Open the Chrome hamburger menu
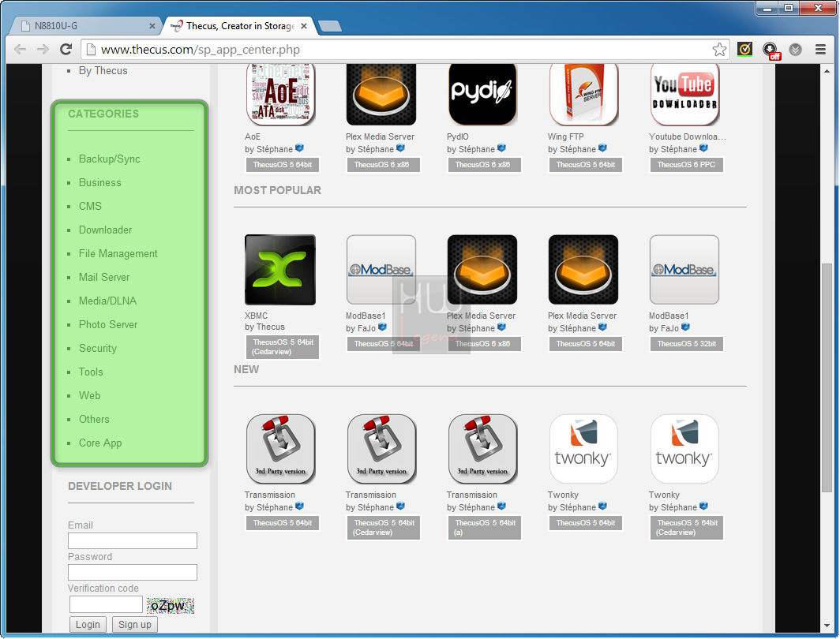Viewport: 840px width, 639px height. (x=820, y=50)
